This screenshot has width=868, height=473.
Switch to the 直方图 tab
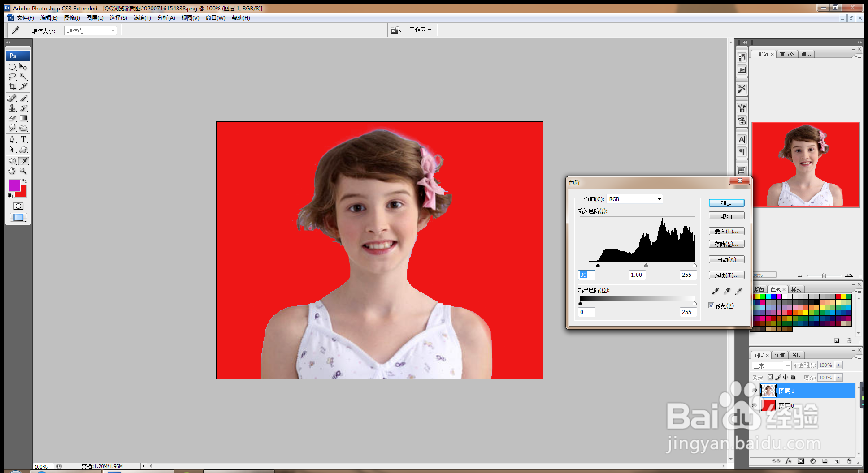[787, 54]
